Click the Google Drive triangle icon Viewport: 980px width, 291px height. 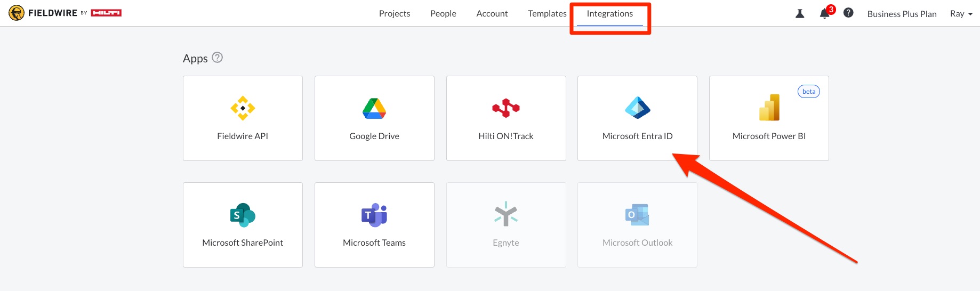[x=374, y=108]
